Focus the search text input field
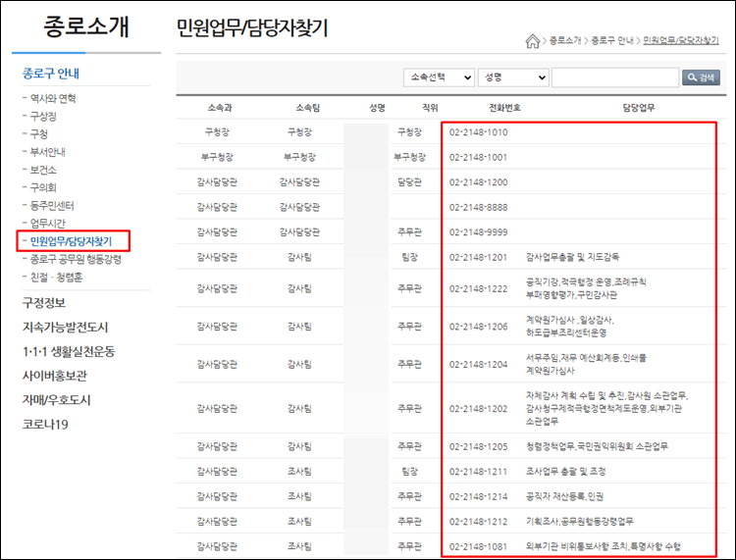The height and width of the screenshot is (560, 736). point(615,77)
